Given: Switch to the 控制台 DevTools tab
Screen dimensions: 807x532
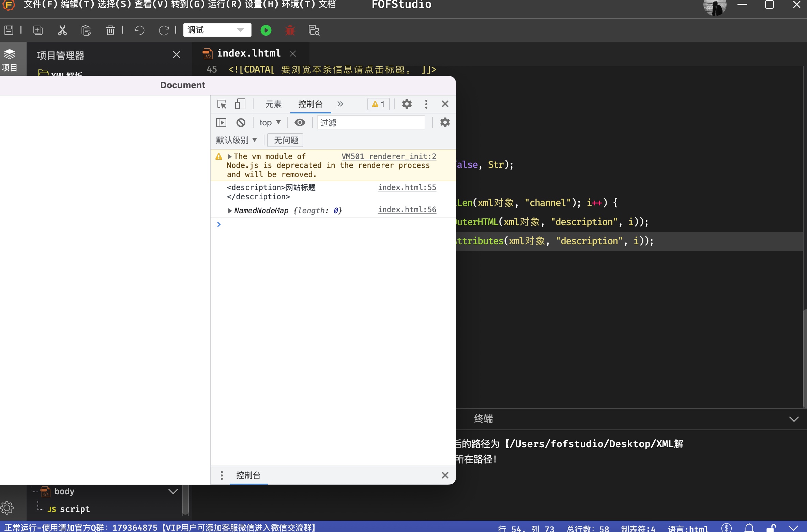Looking at the screenshot, I should point(310,104).
